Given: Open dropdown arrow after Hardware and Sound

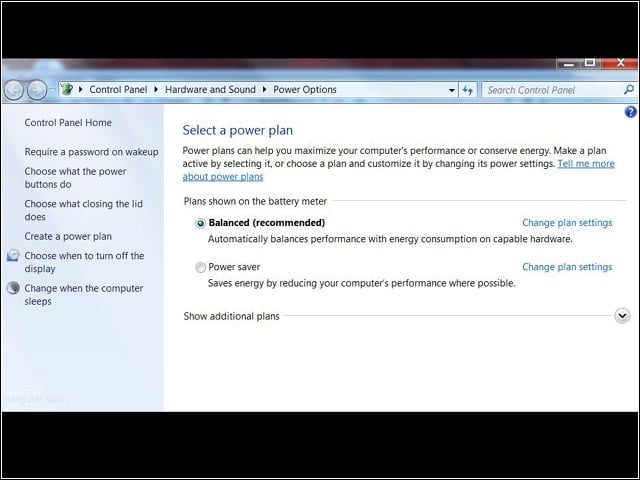Looking at the screenshot, I should [264, 89].
